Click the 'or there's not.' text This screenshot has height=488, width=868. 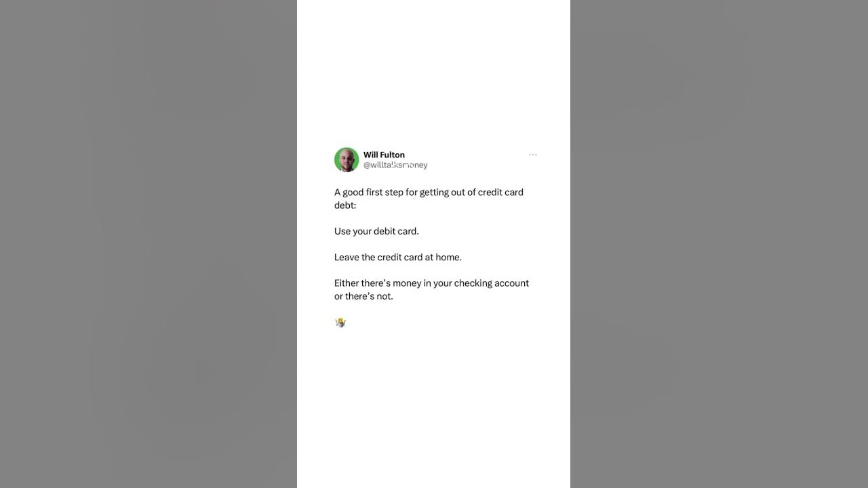363,296
